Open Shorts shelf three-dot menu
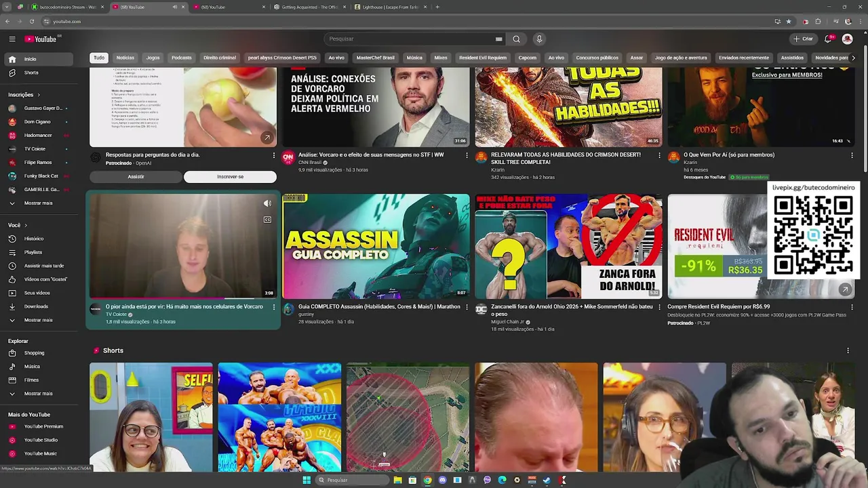 [848, 350]
